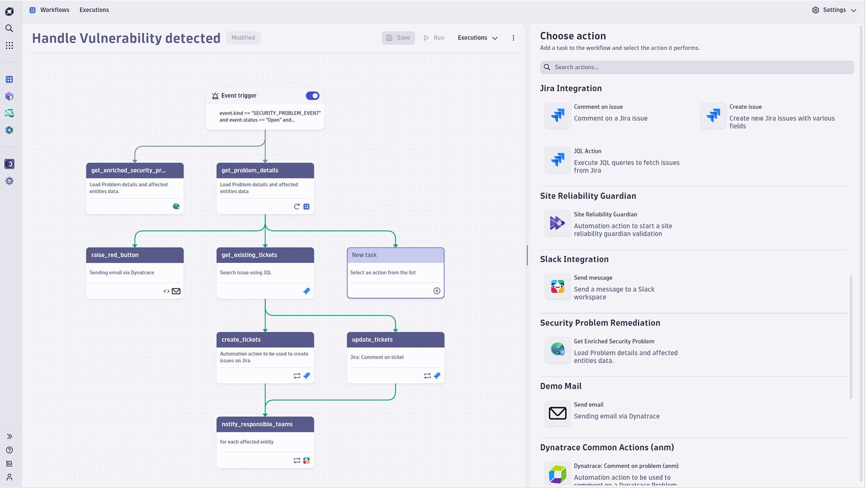Select the get_enriched_security_pr... task node
The width and height of the screenshot is (868, 488).
click(x=135, y=188)
